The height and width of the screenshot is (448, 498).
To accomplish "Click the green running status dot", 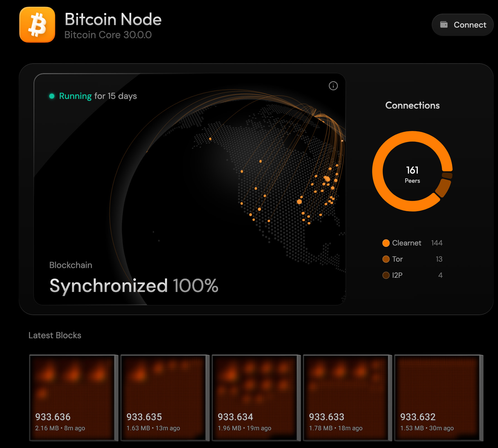I will tap(52, 96).
